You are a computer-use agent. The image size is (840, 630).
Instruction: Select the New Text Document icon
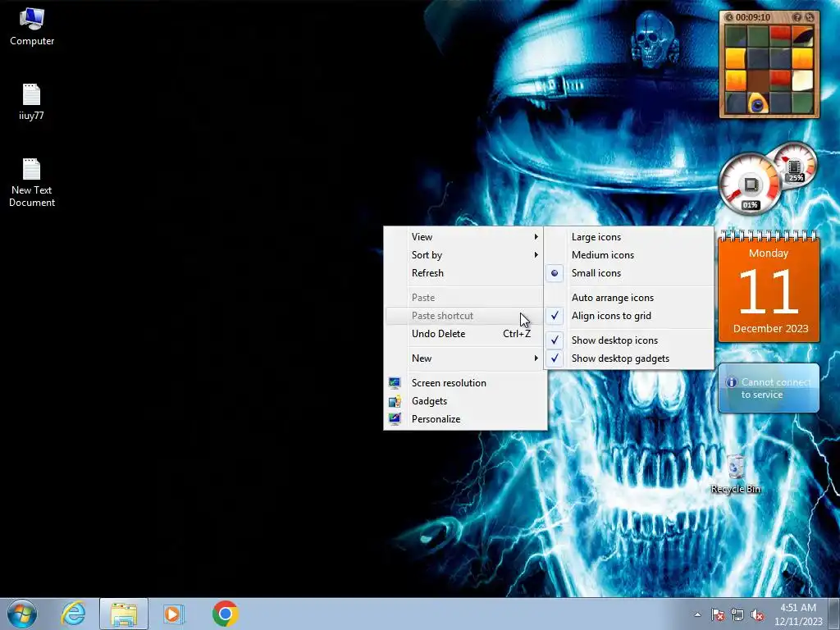32,182
